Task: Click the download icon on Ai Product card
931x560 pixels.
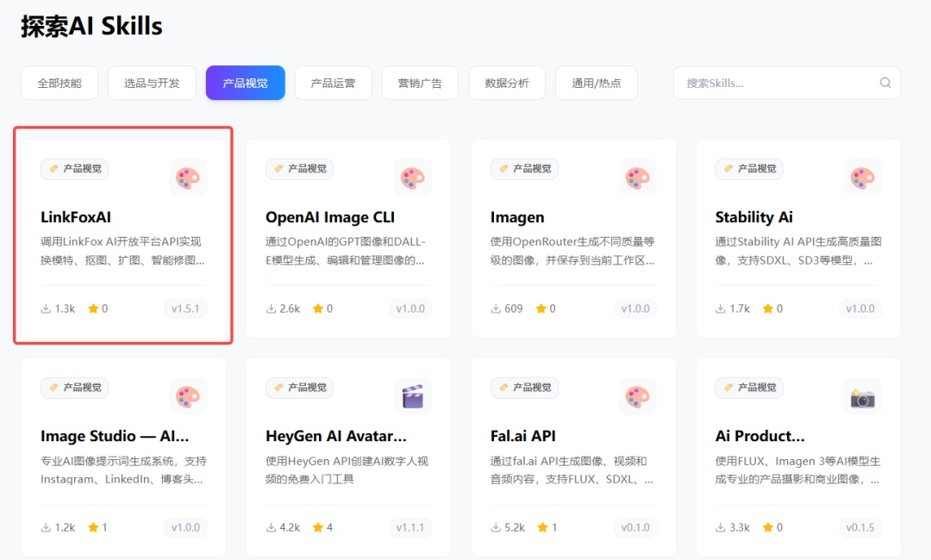Action: tap(720, 527)
